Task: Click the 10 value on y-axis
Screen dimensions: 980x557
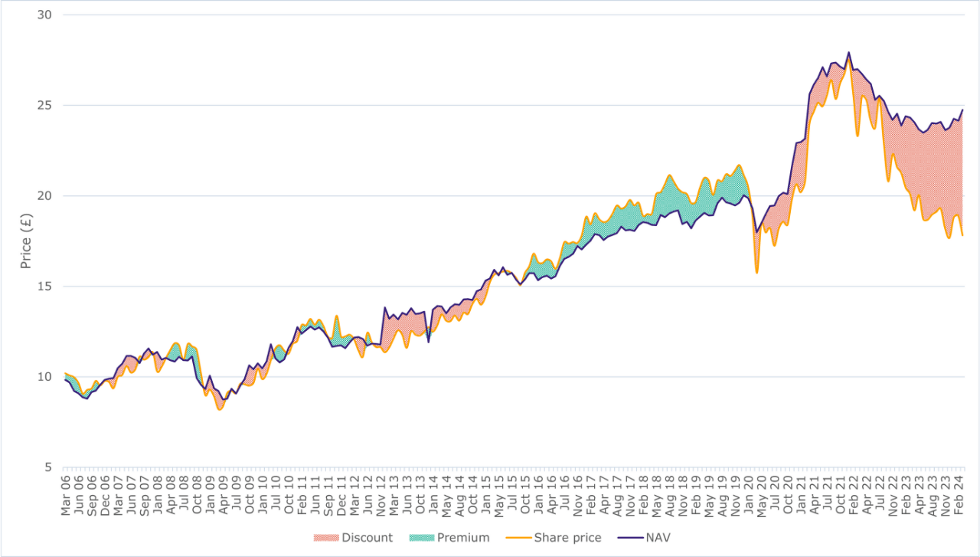Action: 44,377
